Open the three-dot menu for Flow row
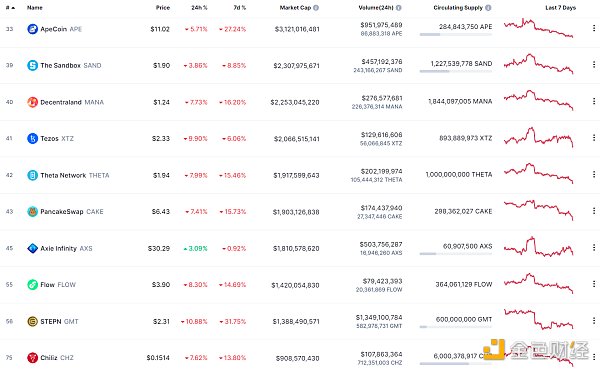The width and height of the screenshot is (600, 371). pyautogui.click(x=593, y=284)
